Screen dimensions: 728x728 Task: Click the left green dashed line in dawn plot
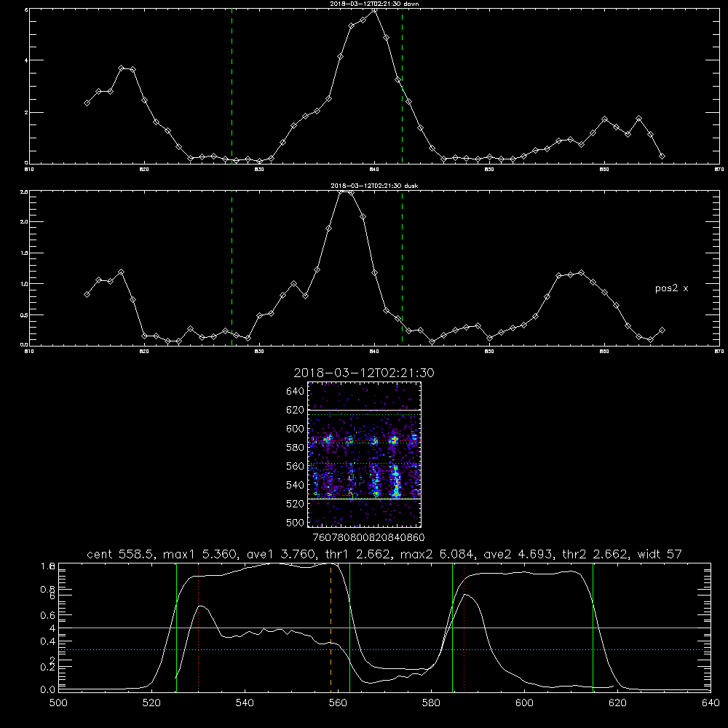click(x=232, y=86)
